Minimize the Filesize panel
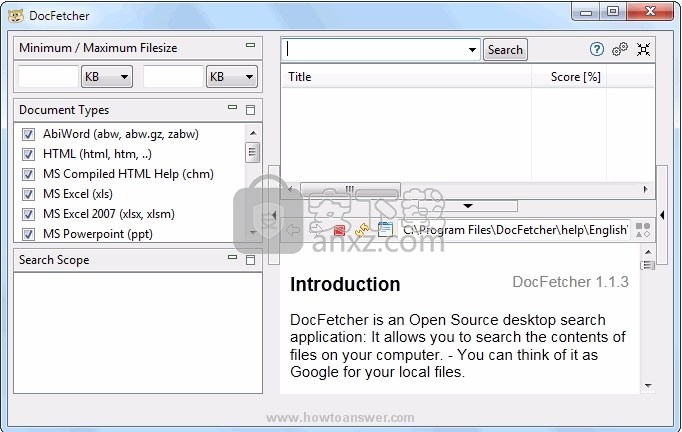The width and height of the screenshot is (682, 432). click(x=250, y=45)
